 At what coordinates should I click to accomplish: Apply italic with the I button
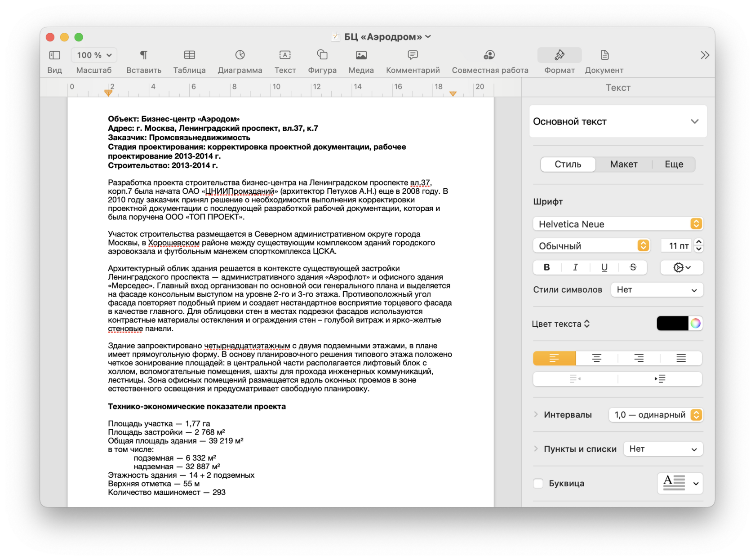tap(575, 267)
